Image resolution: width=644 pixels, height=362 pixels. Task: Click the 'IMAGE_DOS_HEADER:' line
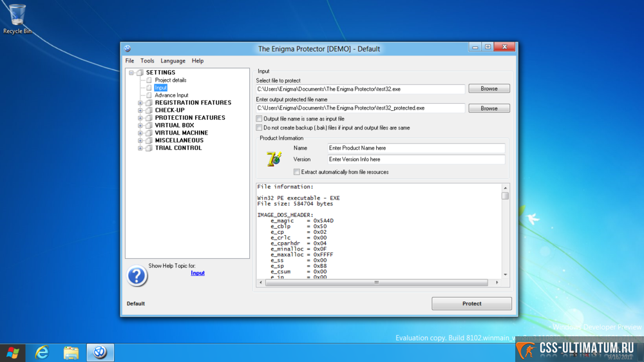pyautogui.click(x=285, y=215)
